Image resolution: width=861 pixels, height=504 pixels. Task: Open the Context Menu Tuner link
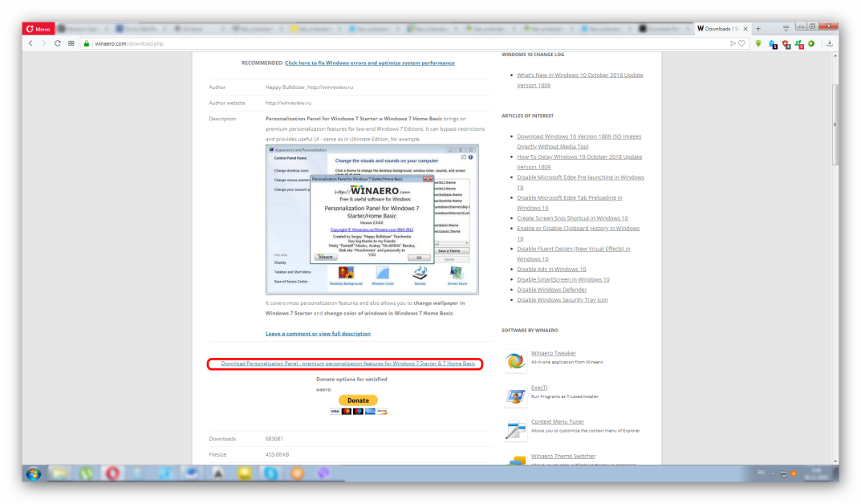[558, 421]
